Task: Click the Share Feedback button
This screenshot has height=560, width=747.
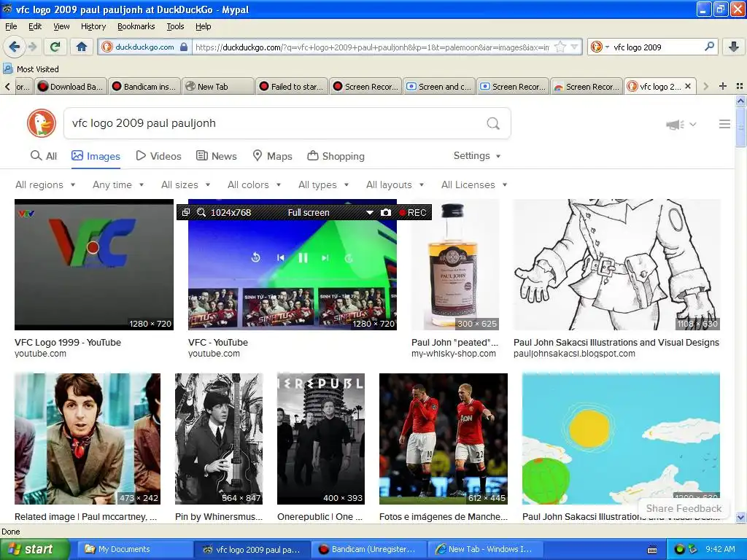Action: pyautogui.click(x=684, y=508)
